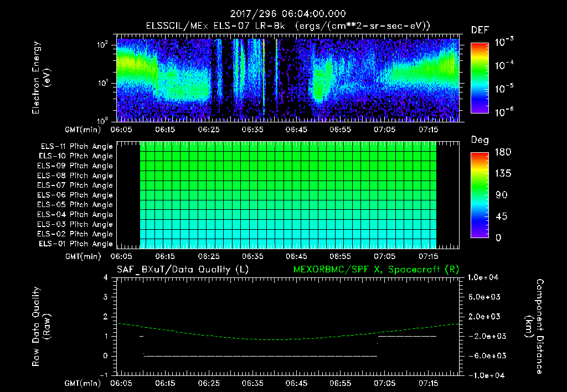Click the 10⁻⁵ value on DEF scale

504,89
